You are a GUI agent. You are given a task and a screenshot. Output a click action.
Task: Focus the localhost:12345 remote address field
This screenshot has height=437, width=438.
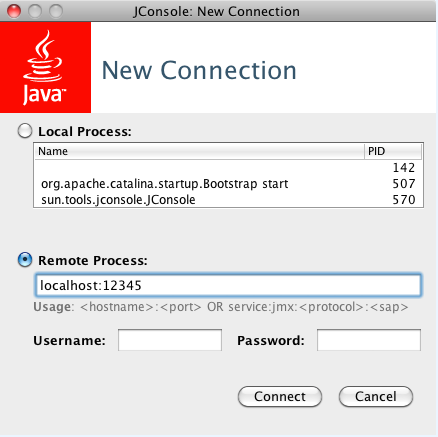[x=228, y=285]
